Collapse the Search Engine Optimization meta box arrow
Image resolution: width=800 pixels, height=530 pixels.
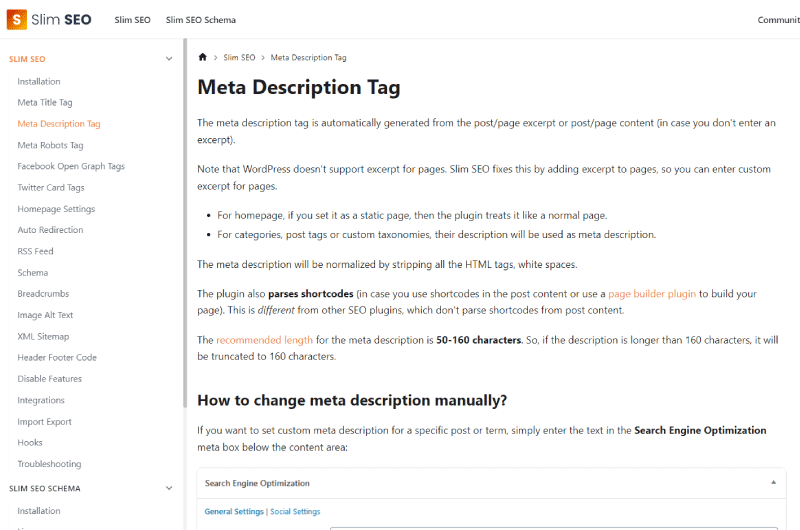coord(773,482)
